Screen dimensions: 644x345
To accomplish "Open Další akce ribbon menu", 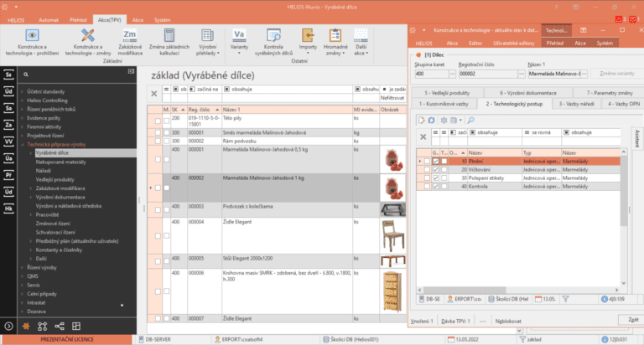I will (x=361, y=42).
